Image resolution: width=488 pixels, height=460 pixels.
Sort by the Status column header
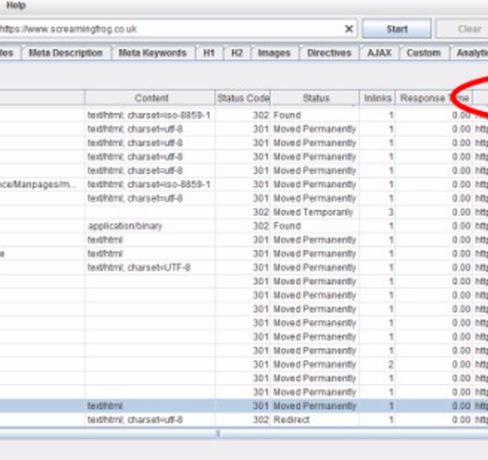click(315, 98)
